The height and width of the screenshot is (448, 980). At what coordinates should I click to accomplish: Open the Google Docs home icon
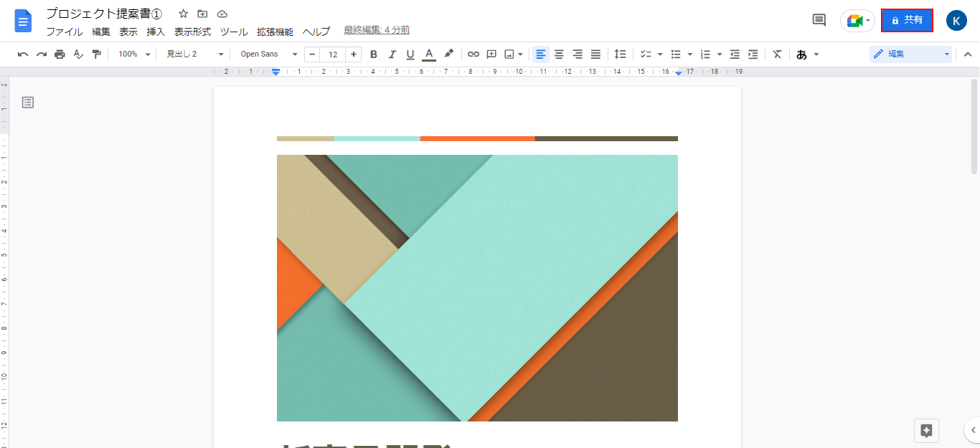(x=24, y=21)
